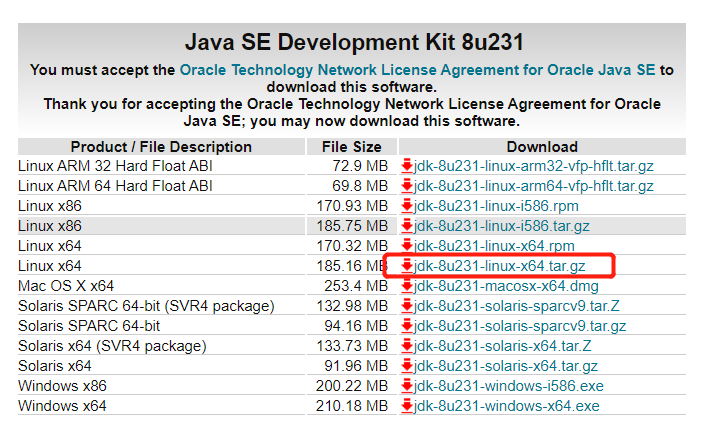Download jdk-8u231-linux-i586.rpm
Viewport: 712px width, 428px height.
pyautogui.click(x=496, y=206)
